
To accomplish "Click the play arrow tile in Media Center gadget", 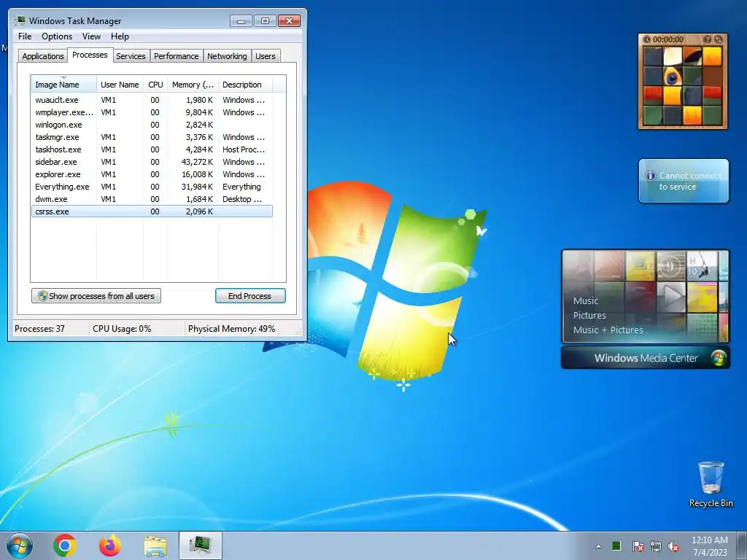I will tap(671, 297).
